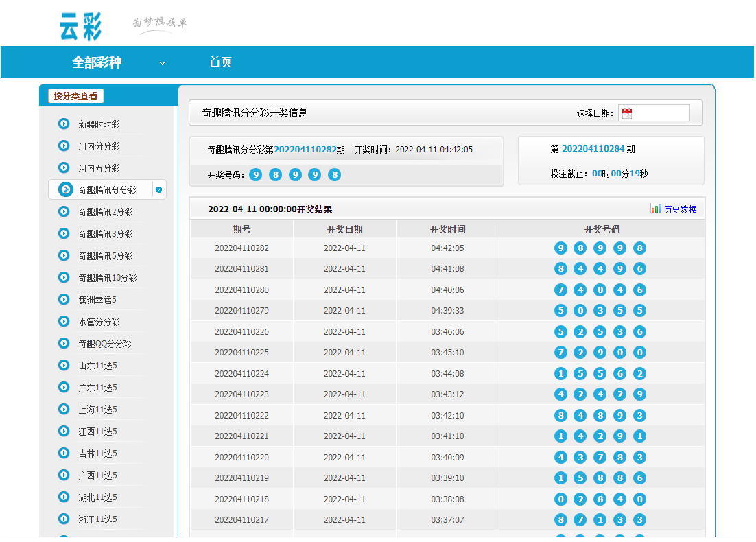Select the 首页 navigation item
Image resolution: width=756 pixels, height=542 pixels.
(220, 62)
